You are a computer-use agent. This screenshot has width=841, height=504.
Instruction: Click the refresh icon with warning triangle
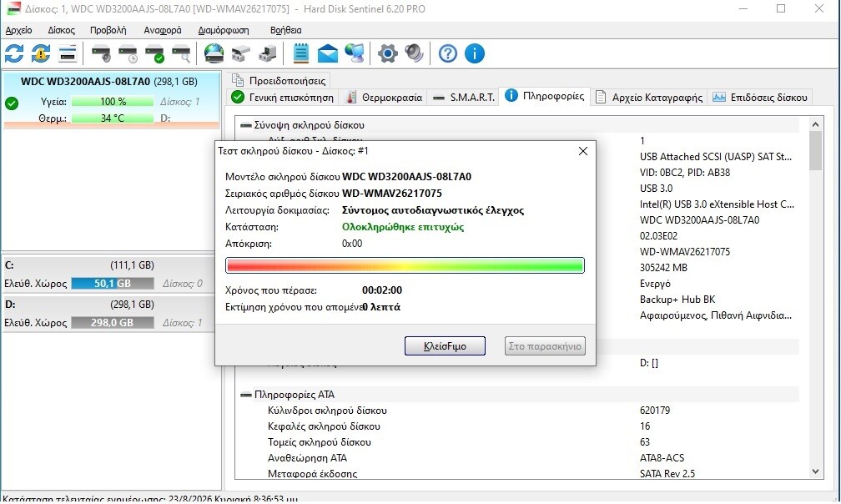click(41, 53)
